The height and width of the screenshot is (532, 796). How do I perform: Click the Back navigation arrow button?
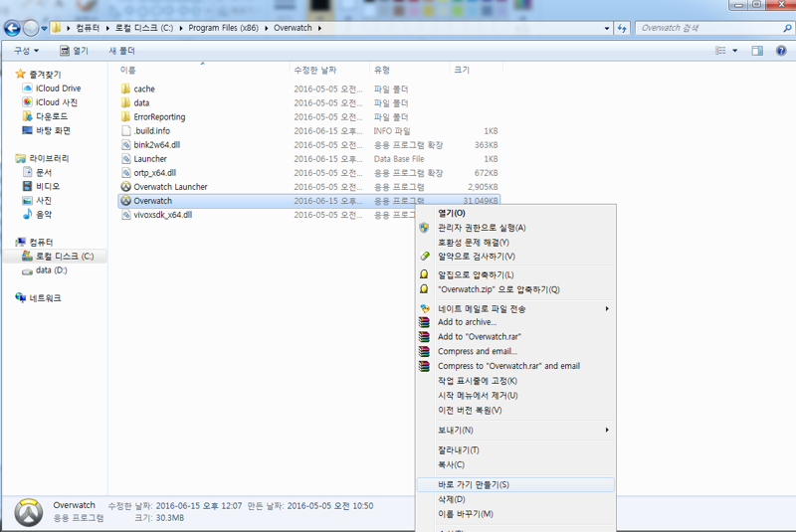[x=12, y=29]
